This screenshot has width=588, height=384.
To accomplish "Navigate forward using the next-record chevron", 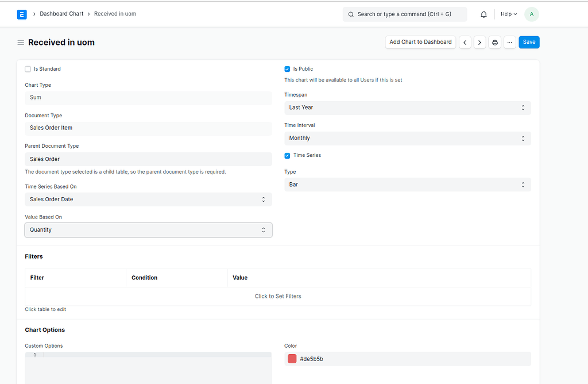I will pos(480,42).
